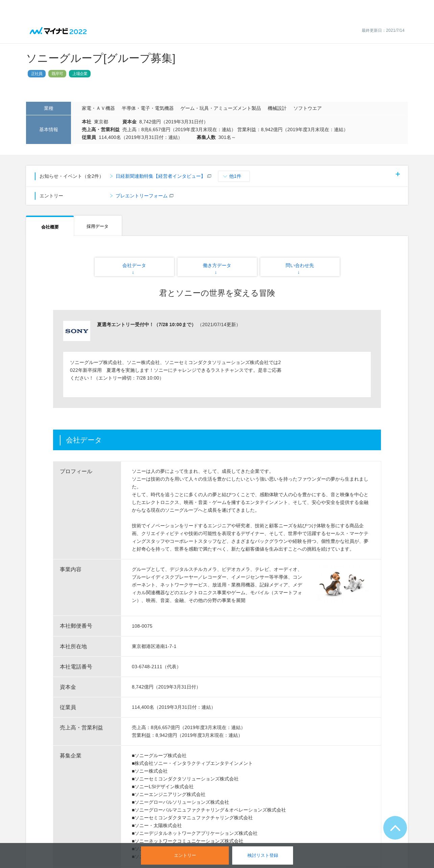Click the 会社データ blue section header
Screen dimensions: 434x868
(x=217, y=440)
